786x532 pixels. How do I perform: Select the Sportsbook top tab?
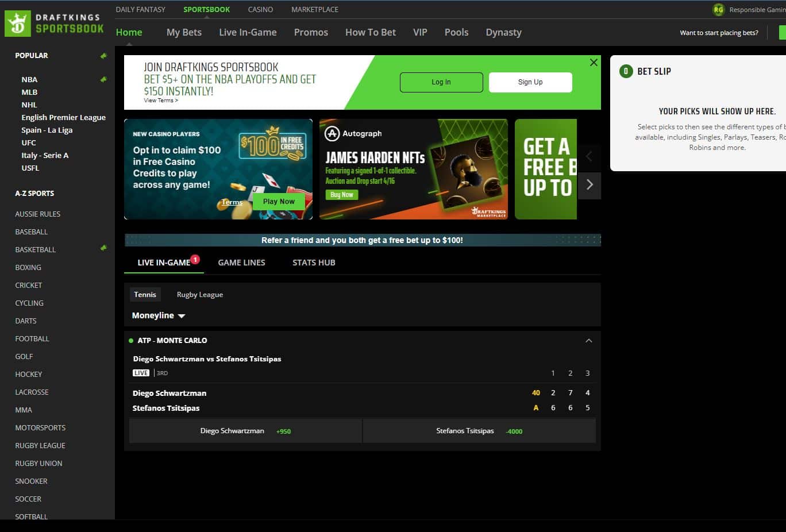pos(206,10)
